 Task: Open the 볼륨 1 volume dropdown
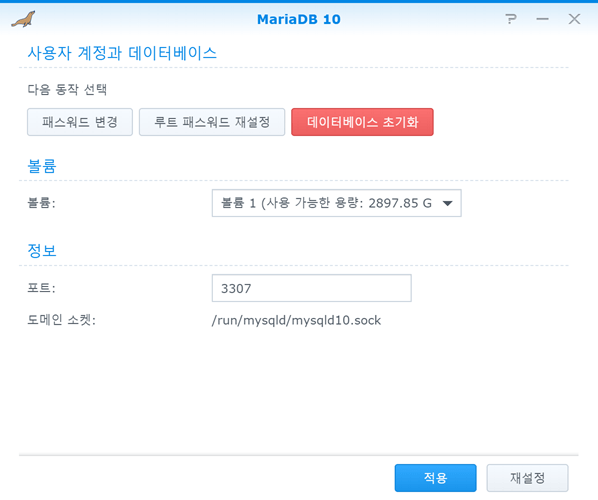(x=336, y=203)
